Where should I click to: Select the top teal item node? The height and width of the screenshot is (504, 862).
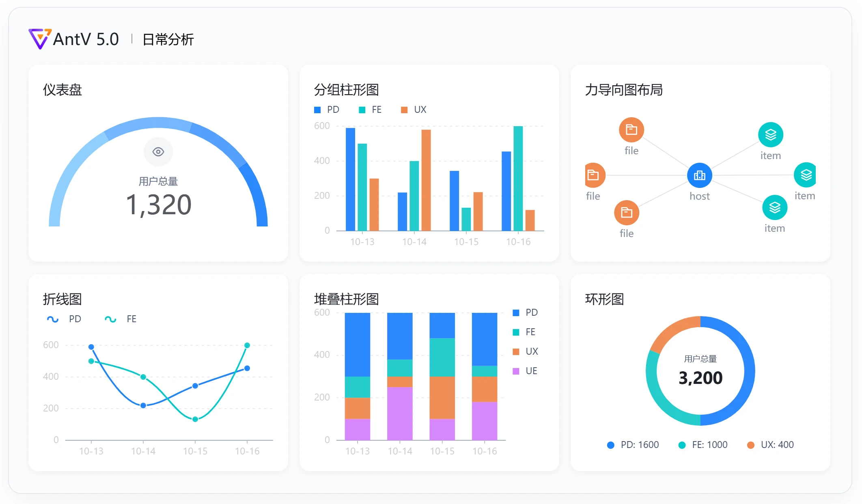770,135
